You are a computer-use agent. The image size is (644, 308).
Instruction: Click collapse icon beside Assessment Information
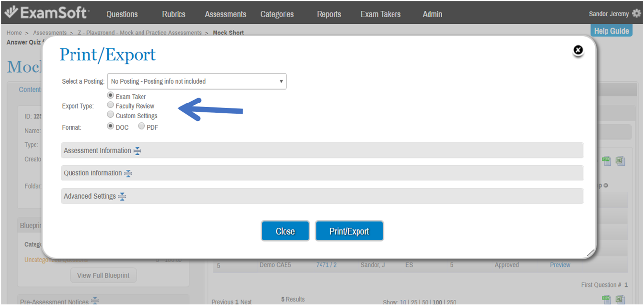coord(137,151)
